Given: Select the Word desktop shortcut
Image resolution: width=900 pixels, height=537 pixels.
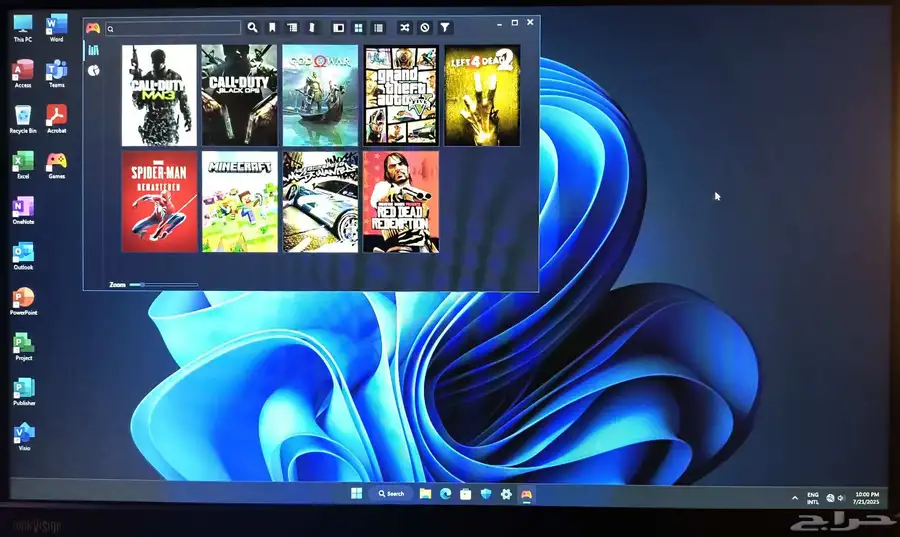Looking at the screenshot, I should 56,28.
